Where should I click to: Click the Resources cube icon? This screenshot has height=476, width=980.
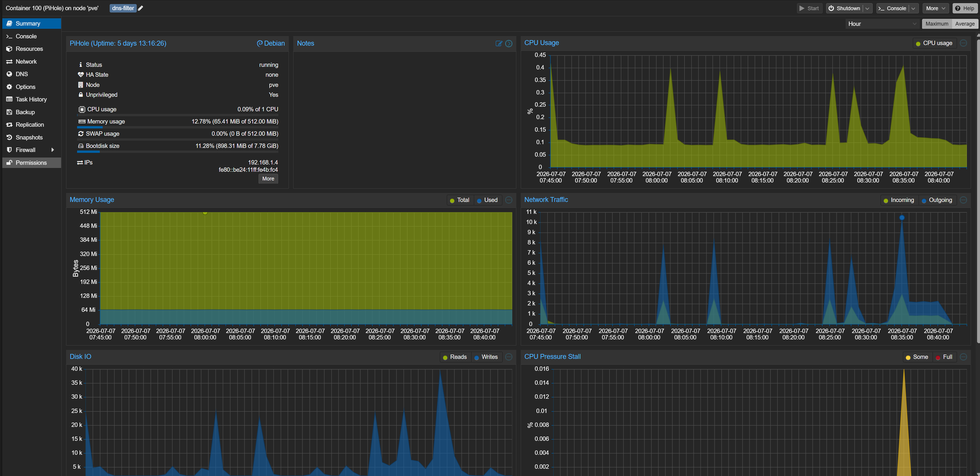point(9,49)
